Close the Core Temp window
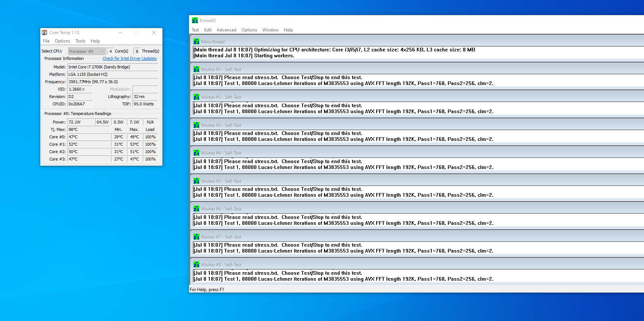 [154, 33]
